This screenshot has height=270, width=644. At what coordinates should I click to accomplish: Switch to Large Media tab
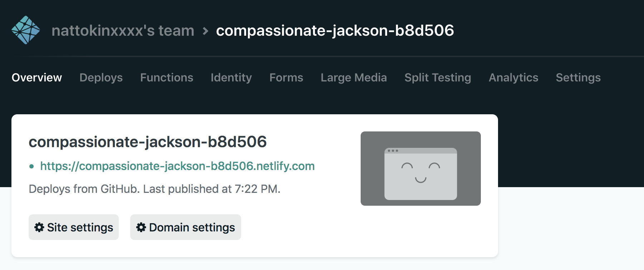353,77
